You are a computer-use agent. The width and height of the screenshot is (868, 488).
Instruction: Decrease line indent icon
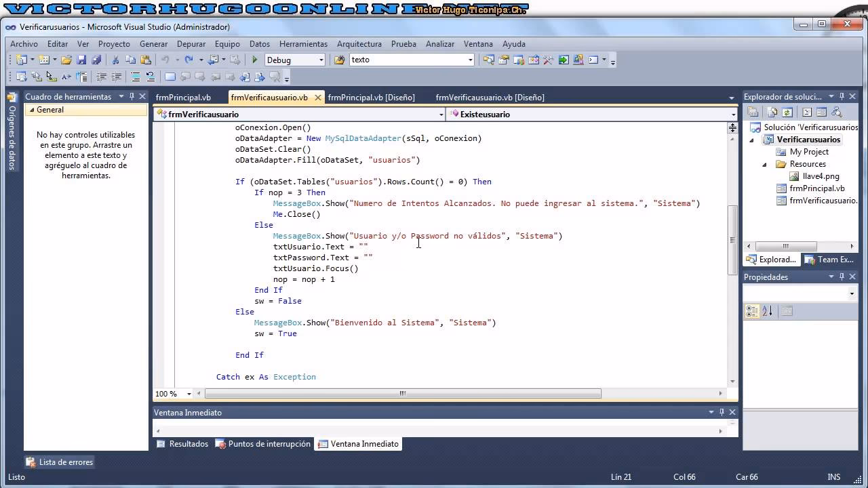point(101,77)
